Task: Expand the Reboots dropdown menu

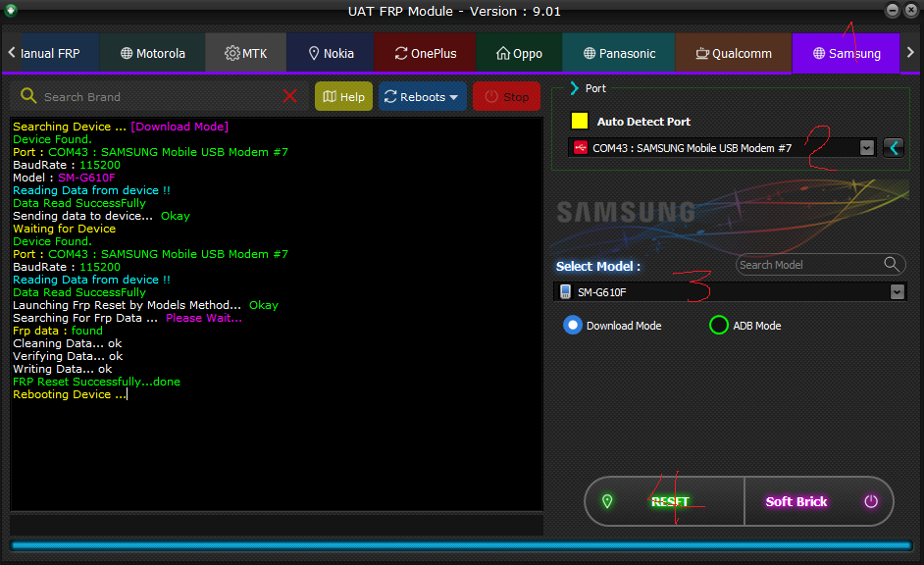Action: coord(422,96)
